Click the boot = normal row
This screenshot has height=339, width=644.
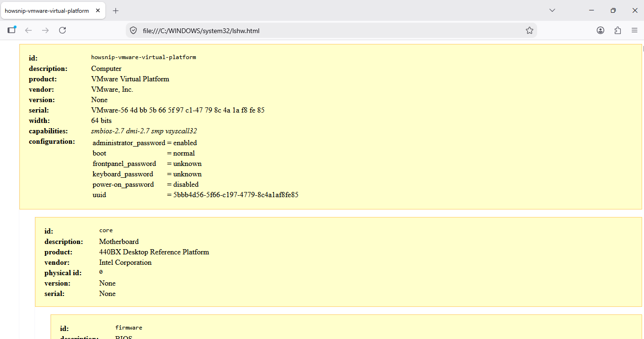[x=144, y=153]
